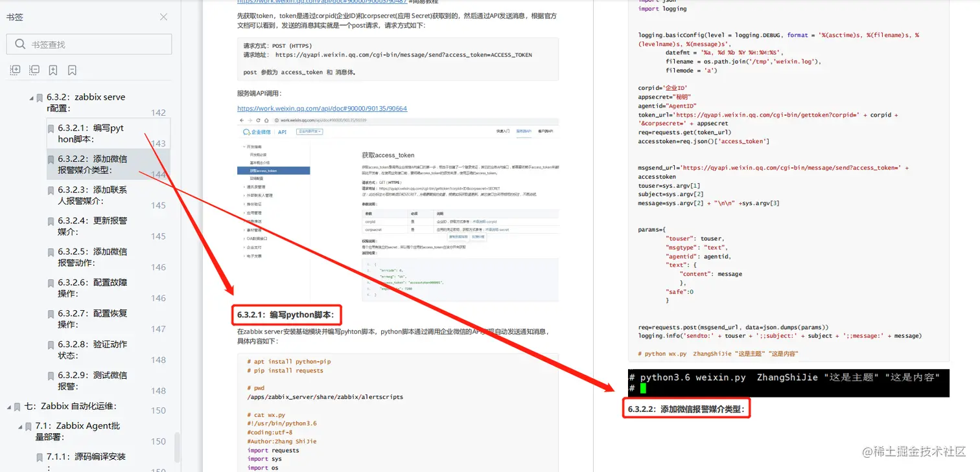980x472 pixels.
Task: Click bookmark icon beside 6.3.2.5 添加微信报警动作
Action: (x=51, y=253)
